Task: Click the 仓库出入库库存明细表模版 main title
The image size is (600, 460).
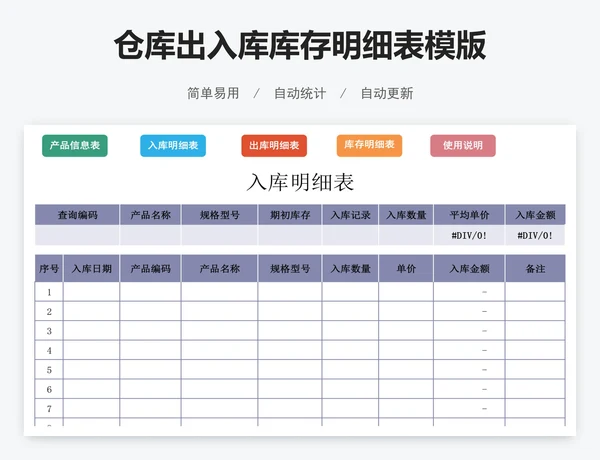Action: (300, 45)
